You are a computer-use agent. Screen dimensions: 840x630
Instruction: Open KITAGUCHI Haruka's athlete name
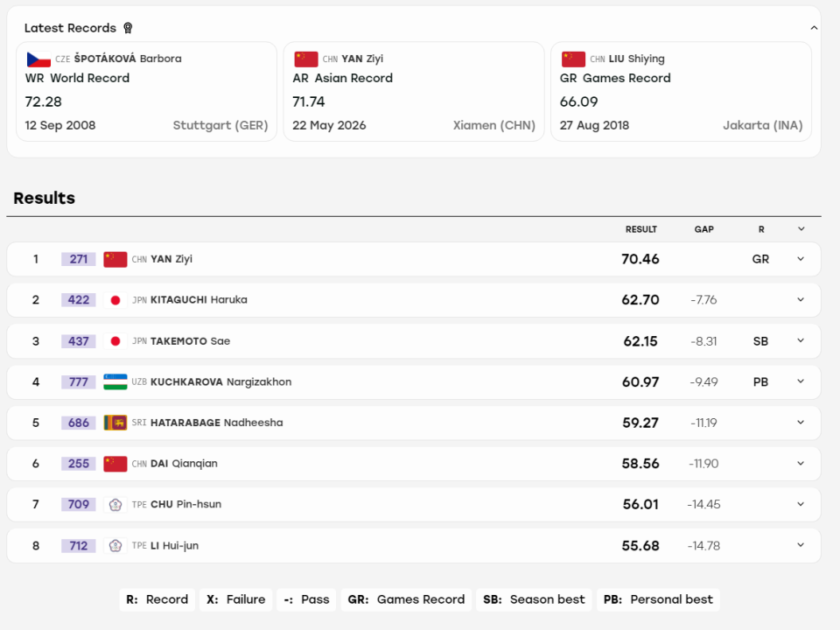(x=199, y=300)
